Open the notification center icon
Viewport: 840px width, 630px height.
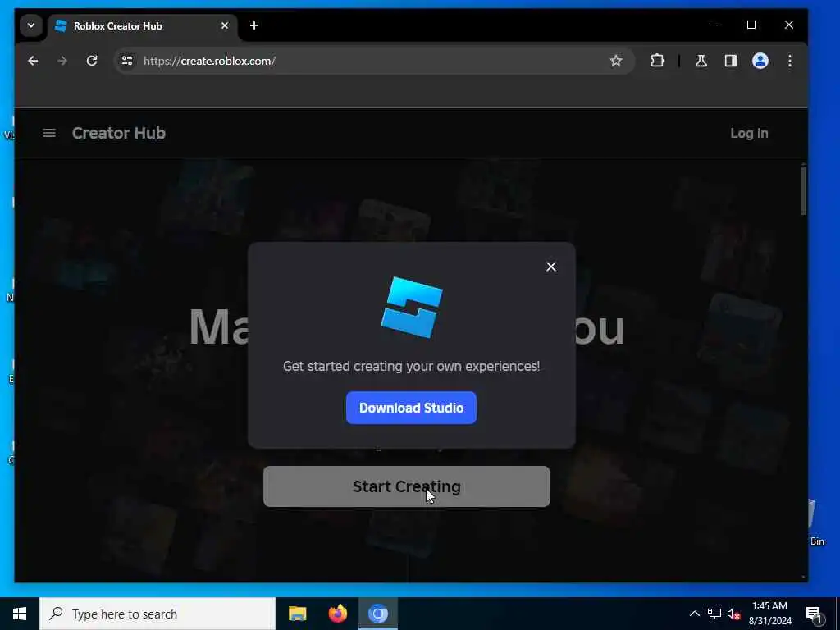point(814,614)
